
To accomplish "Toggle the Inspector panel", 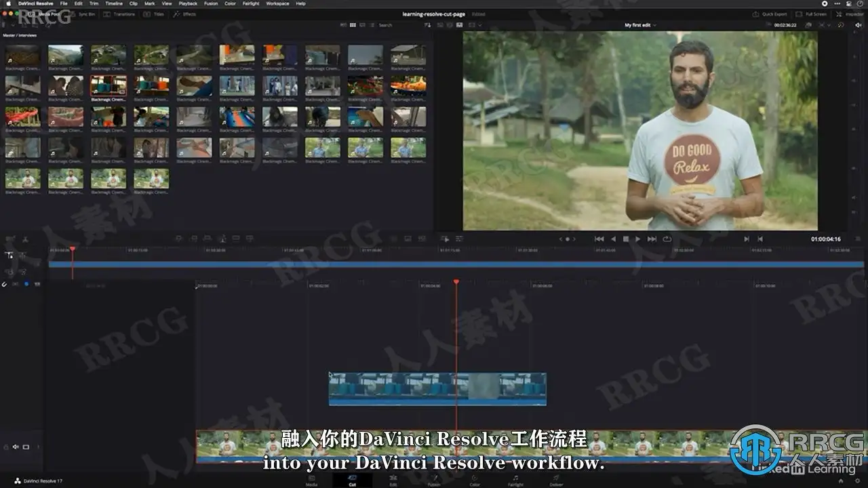I will point(850,14).
